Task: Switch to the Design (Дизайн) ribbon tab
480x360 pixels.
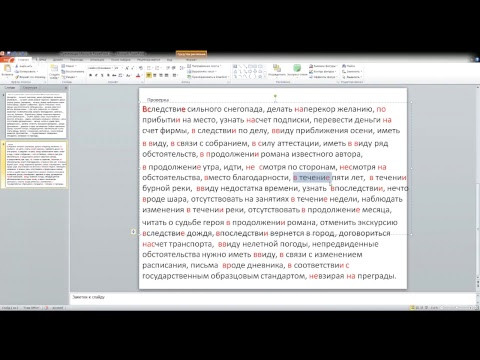Action: [58, 60]
